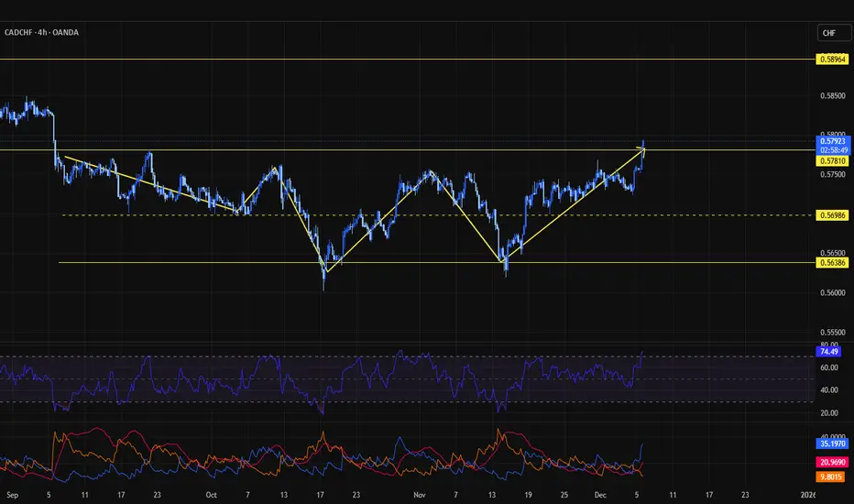The height and width of the screenshot is (504, 854).
Task: Click the blue 35.1970 indicator label
Action: [x=832, y=445]
